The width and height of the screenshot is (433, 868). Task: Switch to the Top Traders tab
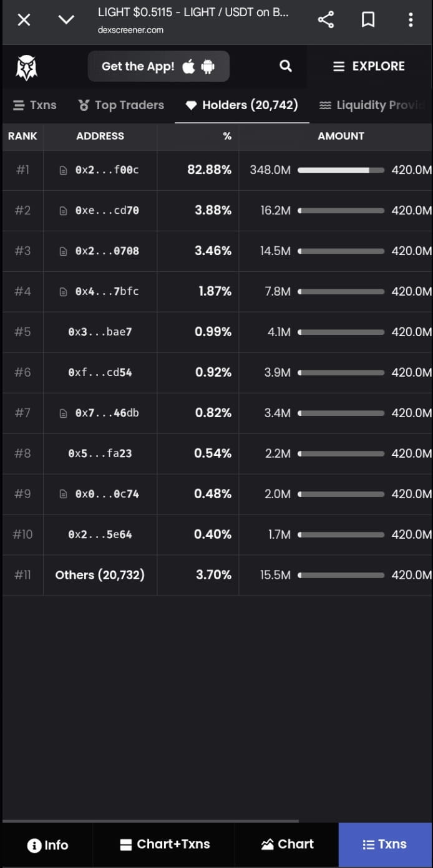[121, 105]
